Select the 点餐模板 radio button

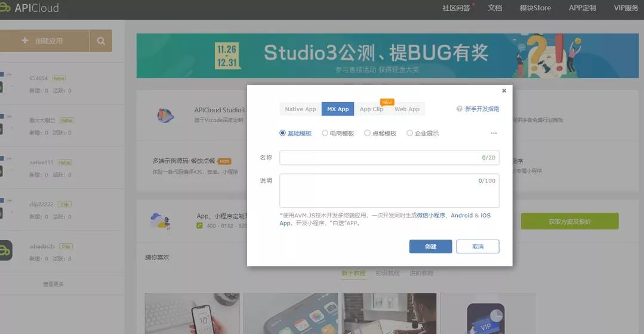[x=367, y=133]
